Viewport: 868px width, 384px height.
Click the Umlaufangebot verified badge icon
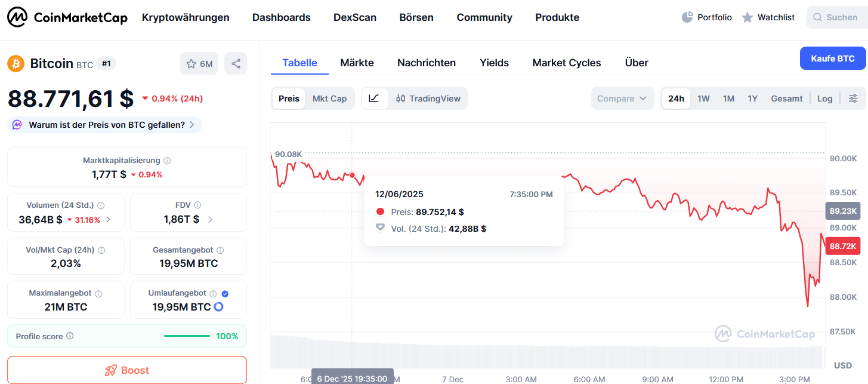coord(224,293)
